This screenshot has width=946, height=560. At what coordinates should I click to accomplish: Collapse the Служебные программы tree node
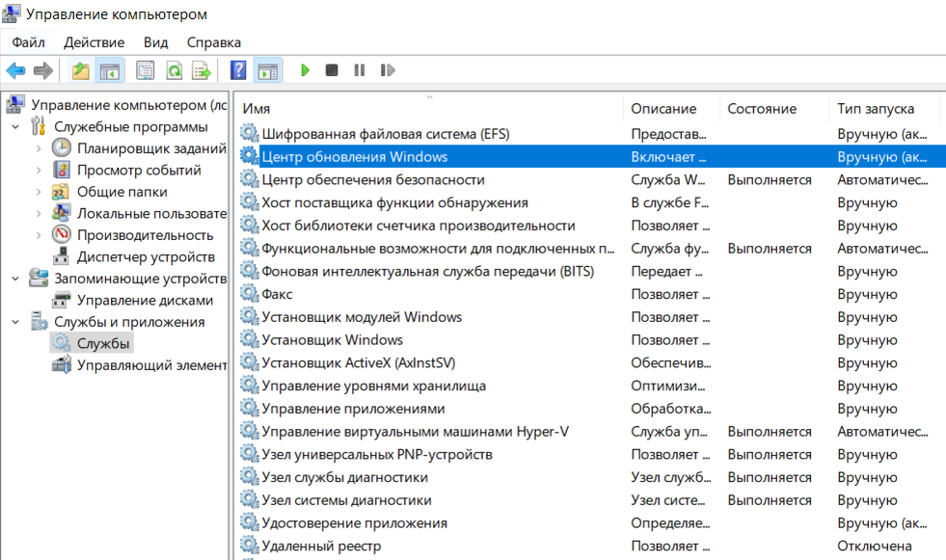15,126
